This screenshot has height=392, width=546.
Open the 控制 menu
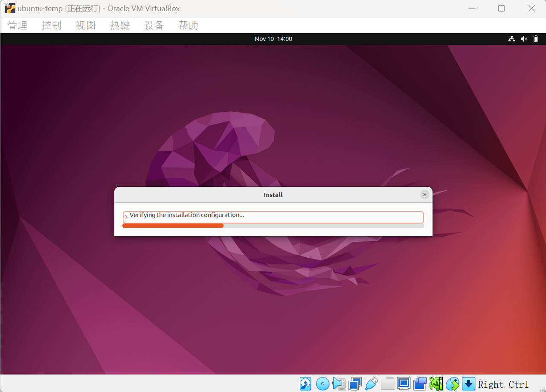point(52,26)
